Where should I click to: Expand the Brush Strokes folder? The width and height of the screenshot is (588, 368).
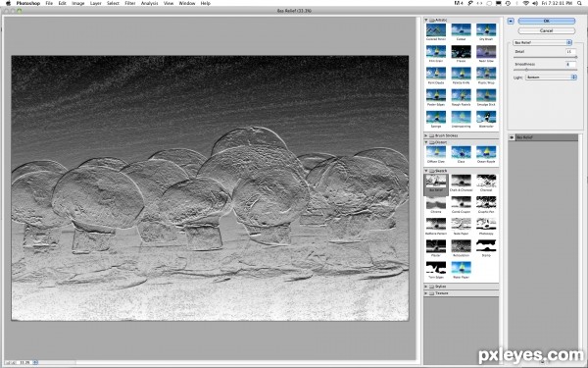426,135
